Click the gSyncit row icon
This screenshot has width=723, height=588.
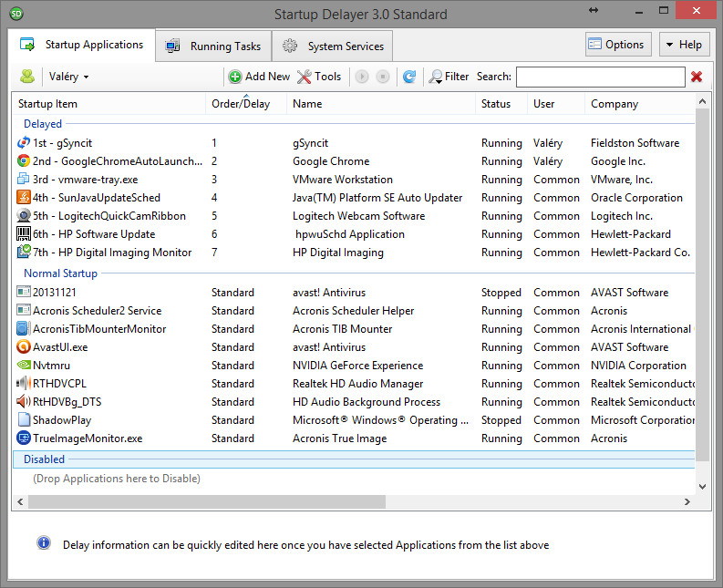pos(24,143)
